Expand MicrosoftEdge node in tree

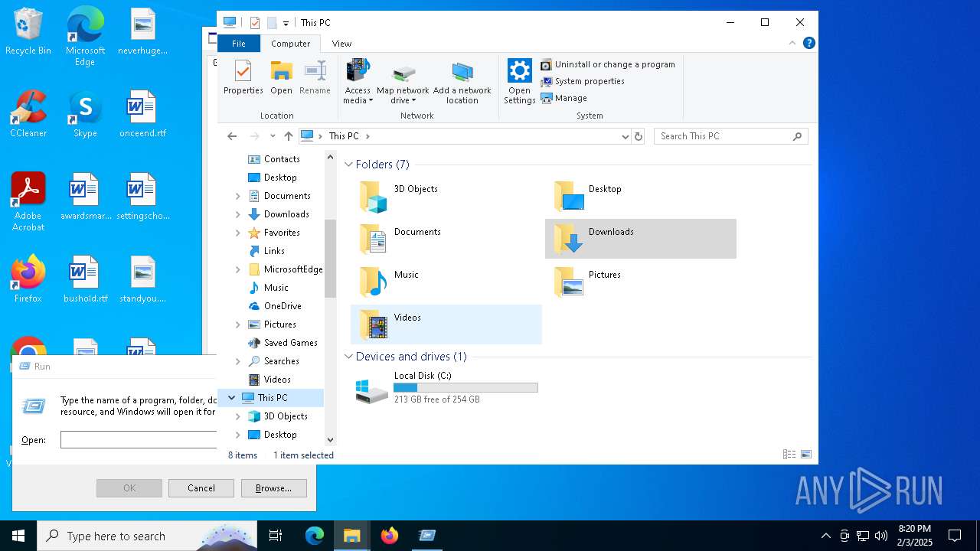click(x=238, y=269)
